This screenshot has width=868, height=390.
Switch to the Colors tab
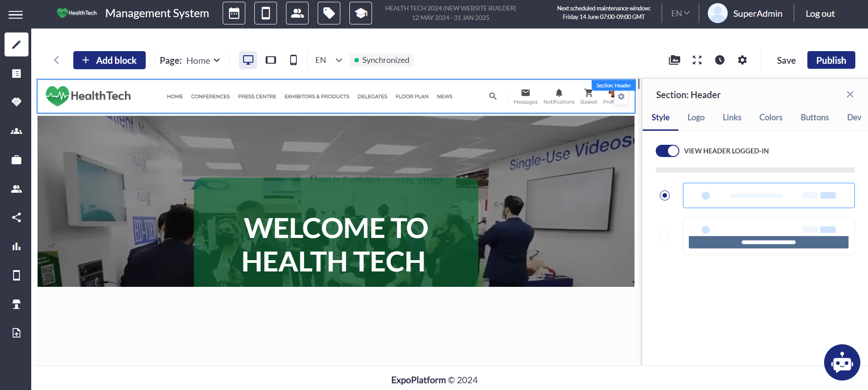pos(771,118)
